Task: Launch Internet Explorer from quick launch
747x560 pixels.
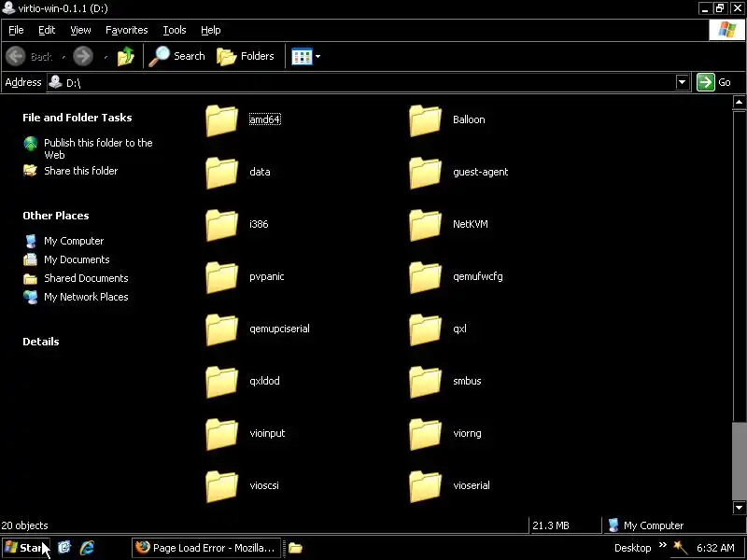Action: pyautogui.click(x=87, y=548)
